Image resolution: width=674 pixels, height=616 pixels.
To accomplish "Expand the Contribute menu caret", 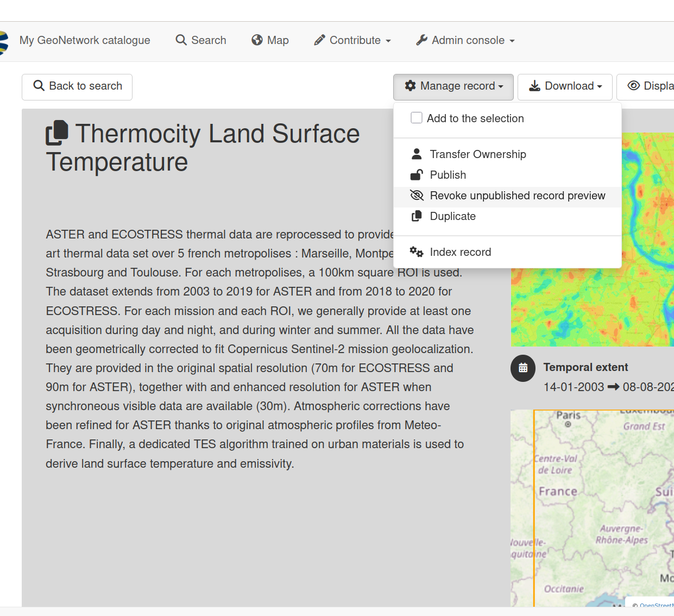I will pos(388,41).
